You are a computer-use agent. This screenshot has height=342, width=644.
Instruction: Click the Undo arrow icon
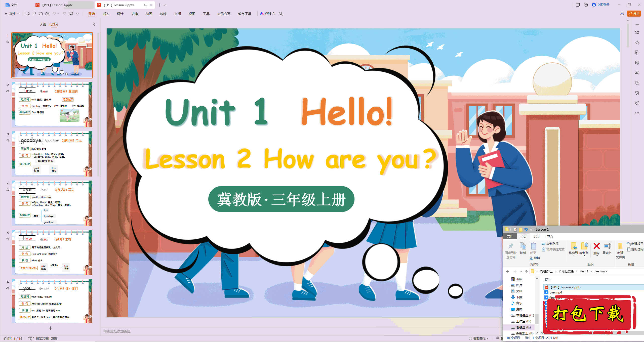54,14
